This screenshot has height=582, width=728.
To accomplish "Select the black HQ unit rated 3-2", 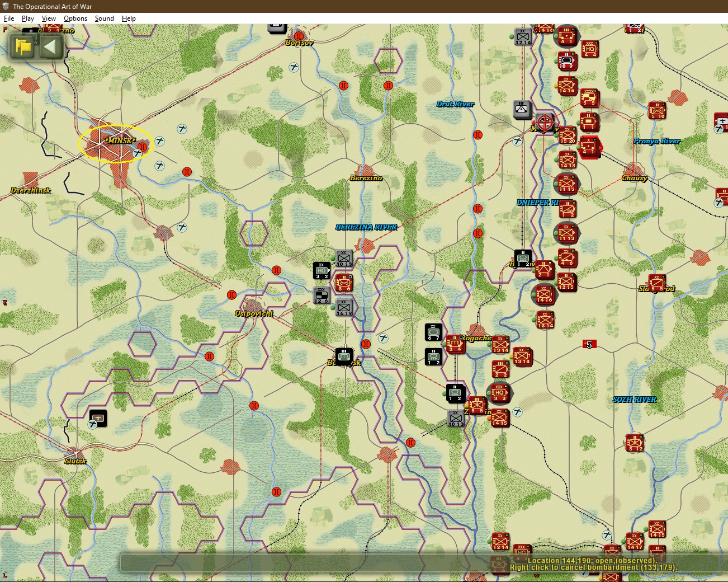I will (x=322, y=271).
